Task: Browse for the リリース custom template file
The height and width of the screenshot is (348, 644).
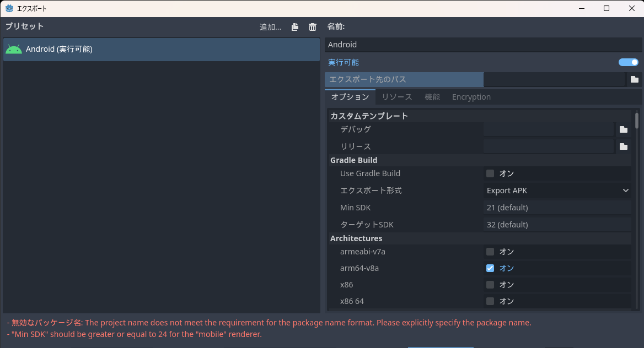Action: [x=624, y=146]
